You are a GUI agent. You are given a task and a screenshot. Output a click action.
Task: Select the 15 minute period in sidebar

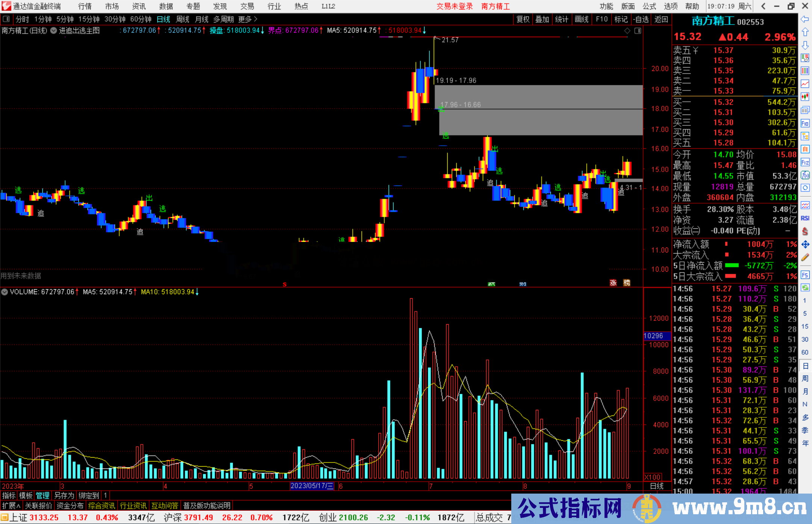pyautogui.click(x=805, y=326)
